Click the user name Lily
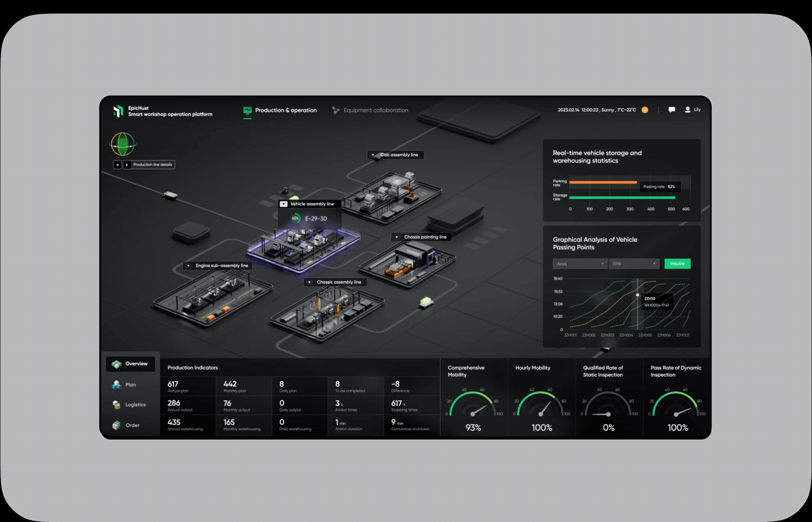 coord(697,110)
